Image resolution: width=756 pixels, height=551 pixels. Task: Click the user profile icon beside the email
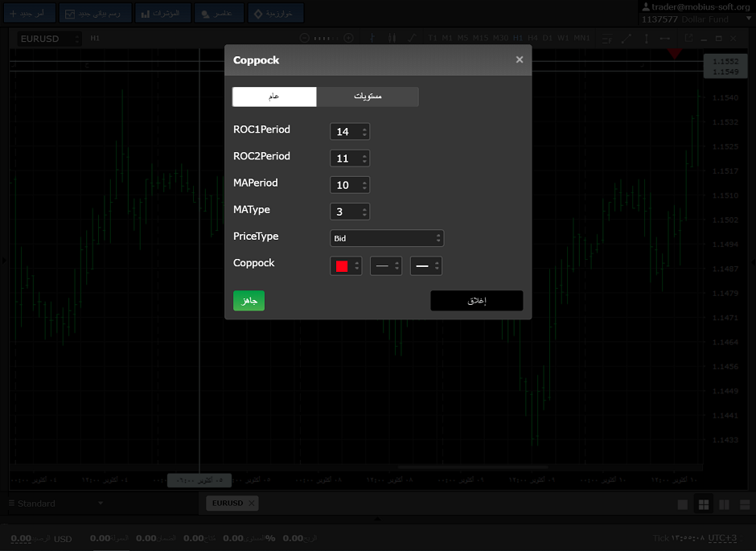[646, 6]
